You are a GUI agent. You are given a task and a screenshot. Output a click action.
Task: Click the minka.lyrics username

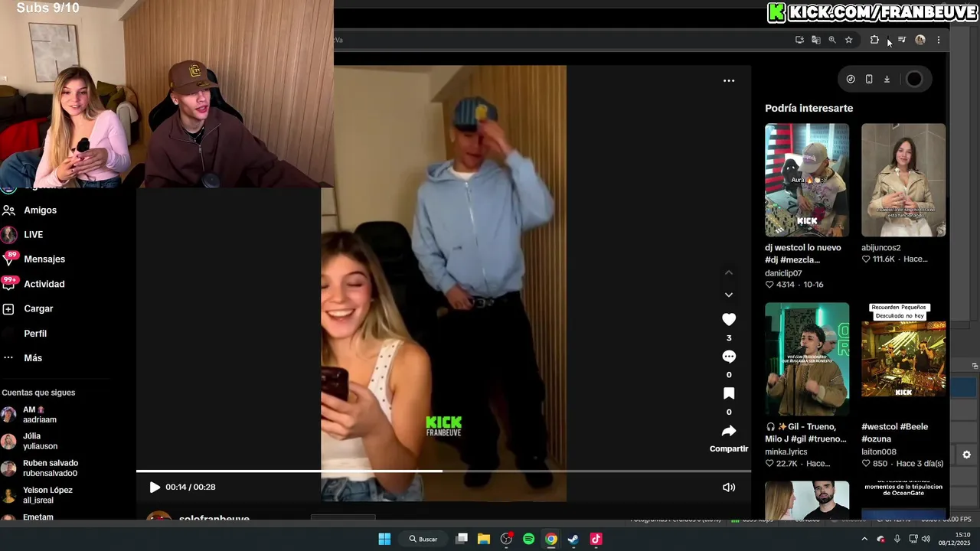(x=786, y=452)
